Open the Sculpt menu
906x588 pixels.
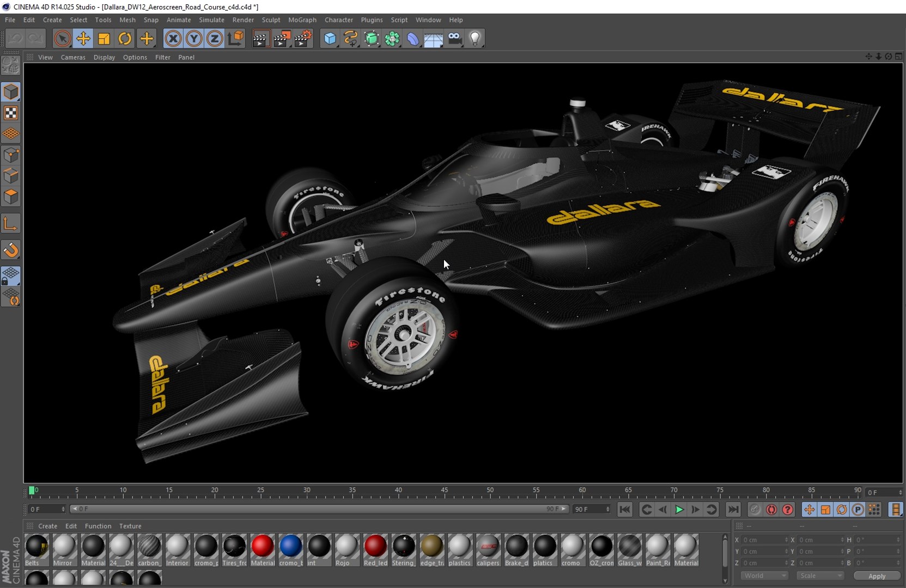point(271,20)
